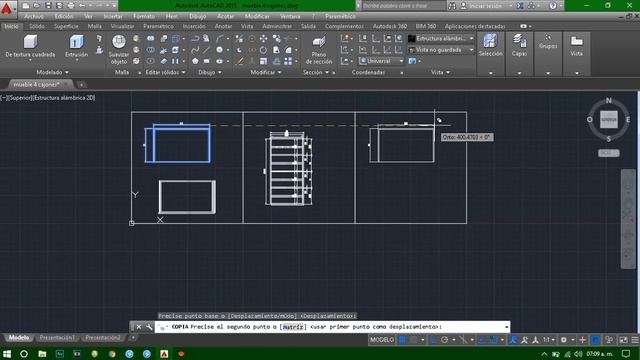
Task: Open the Archivo menu
Action: (34, 16)
